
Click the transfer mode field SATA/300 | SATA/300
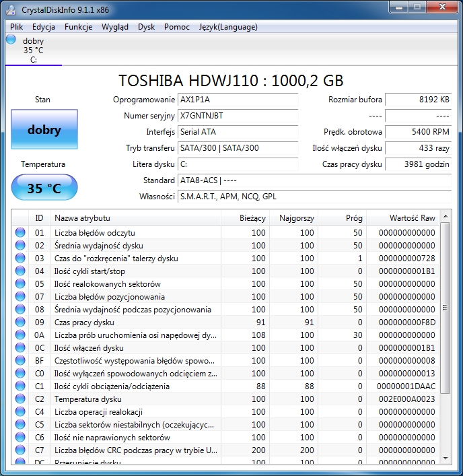click(238, 148)
